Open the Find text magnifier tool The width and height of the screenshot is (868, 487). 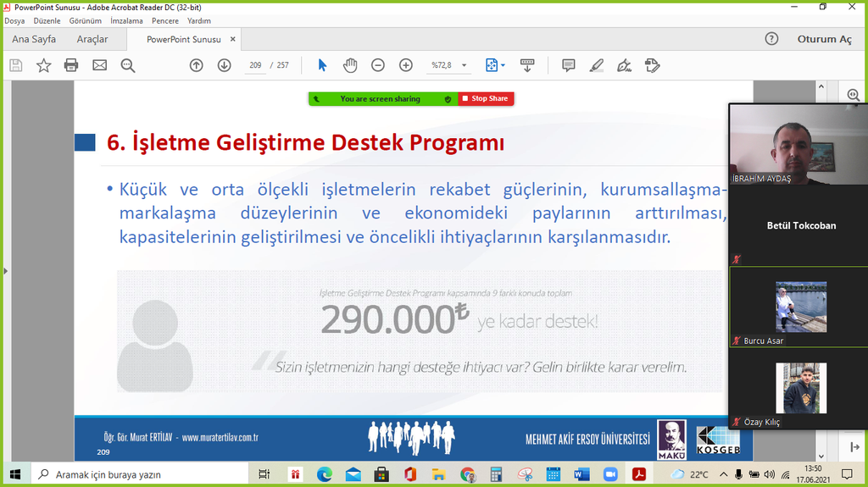[x=128, y=65]
